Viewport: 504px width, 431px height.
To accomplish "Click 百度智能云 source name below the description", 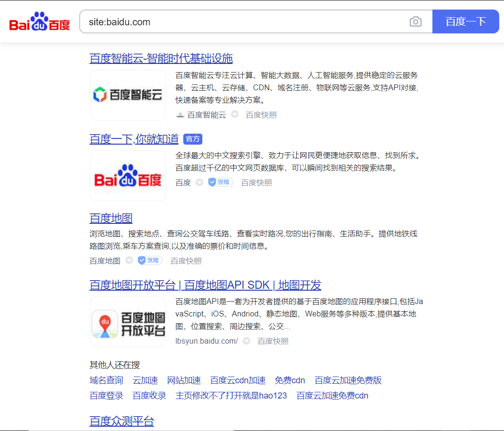I will [207, 115].
